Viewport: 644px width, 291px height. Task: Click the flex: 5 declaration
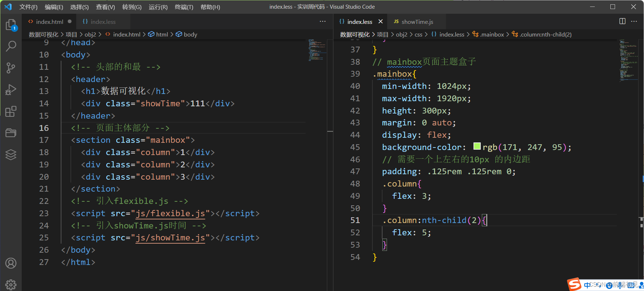coord(411,232)
